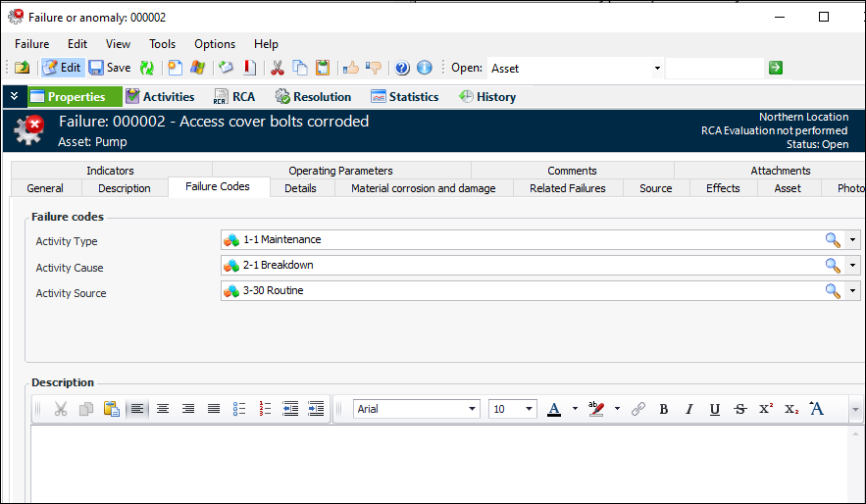The height and width of the screenshot is (504, 866).
Task: Toggle bold formatting in description editor
Action: coord(664,409)
